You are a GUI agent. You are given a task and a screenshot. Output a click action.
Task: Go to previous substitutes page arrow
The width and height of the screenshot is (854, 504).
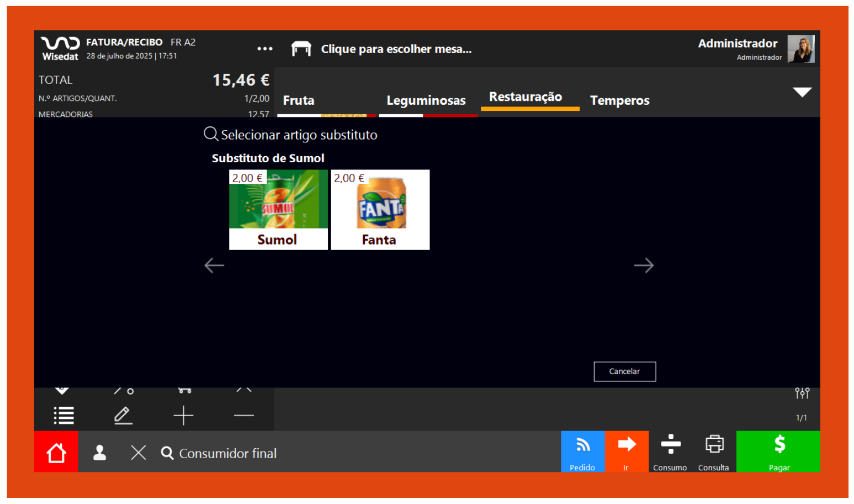pyautogui.click(x=214, y=266)
